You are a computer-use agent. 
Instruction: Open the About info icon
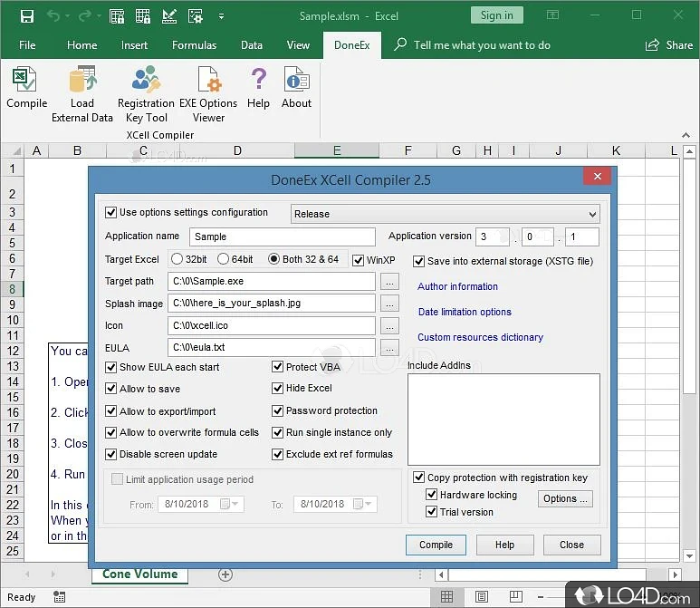(296, 80)
